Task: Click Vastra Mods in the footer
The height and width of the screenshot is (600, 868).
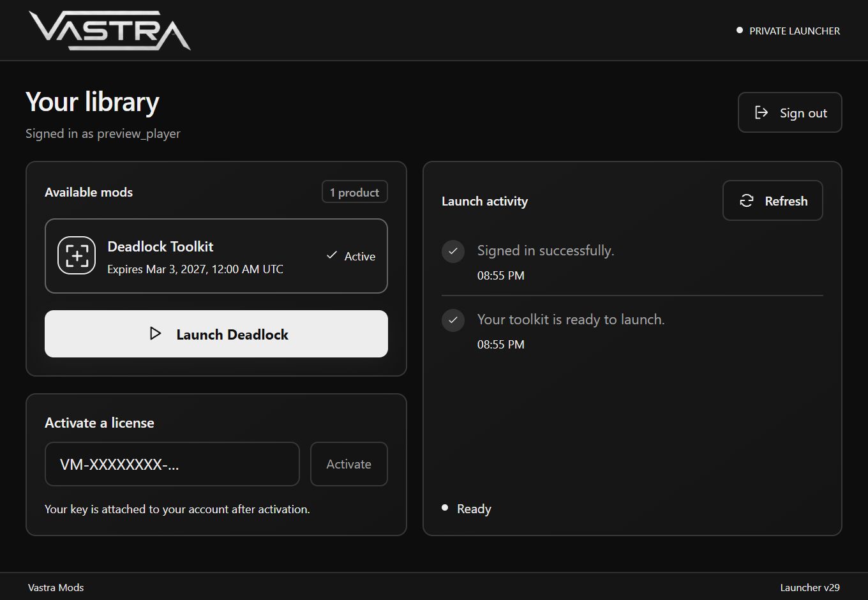Action: tap(56, 588)
